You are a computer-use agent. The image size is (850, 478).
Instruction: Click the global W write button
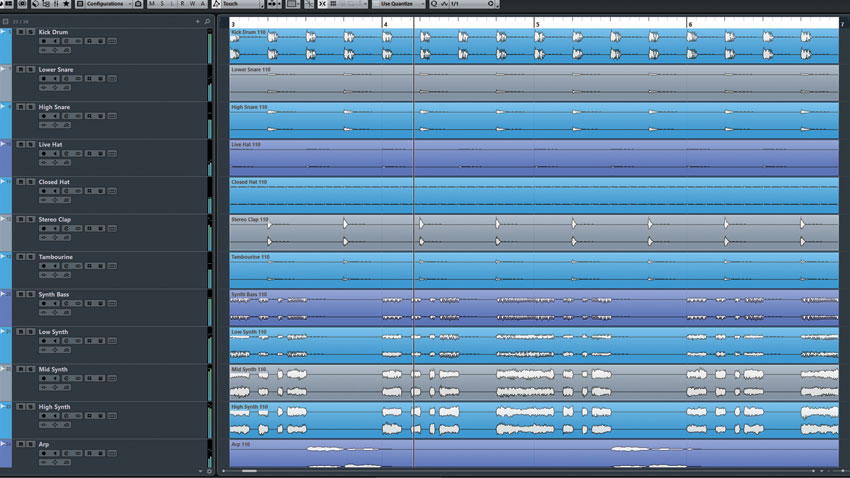[x=192, y=4]
